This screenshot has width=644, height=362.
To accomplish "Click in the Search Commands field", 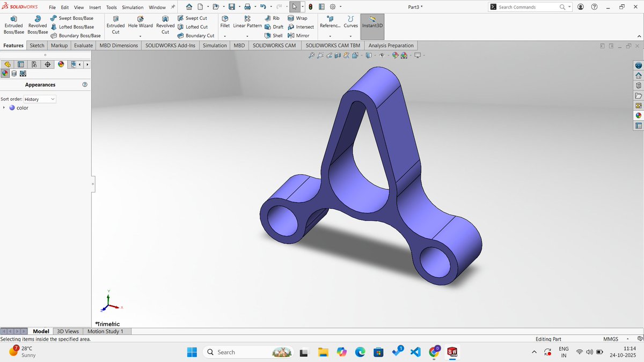I will point(529,7).
